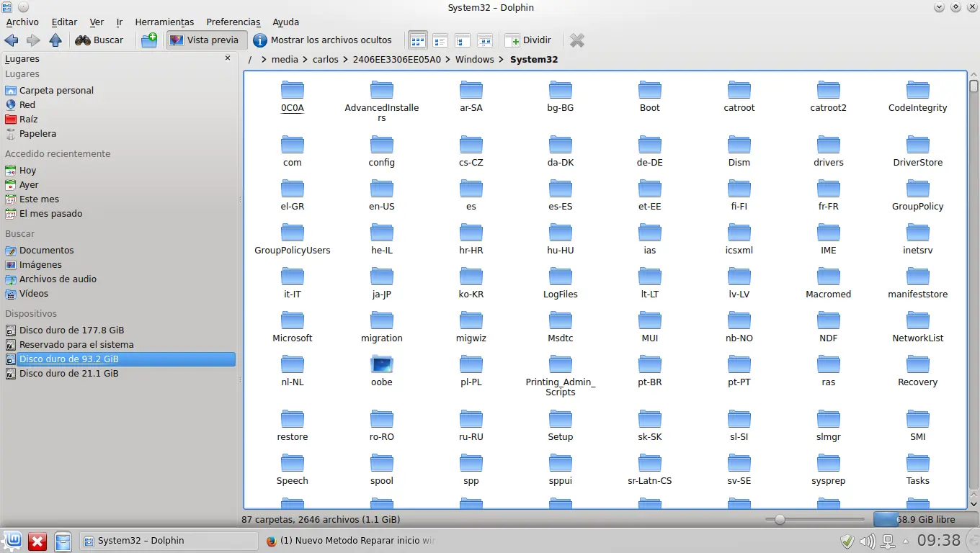Navigate to Windows in the breadcrumb
This screenshot has width=980, height=553.
tap(475, 60)
